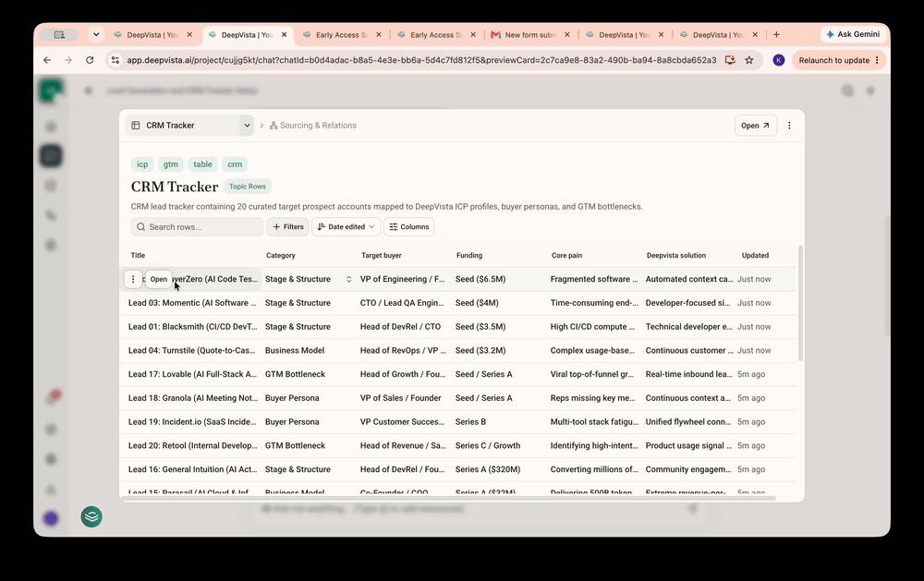Click Seed ($6.5M) funding cell
The image size is (924, 581).
[x=480, y=279]
